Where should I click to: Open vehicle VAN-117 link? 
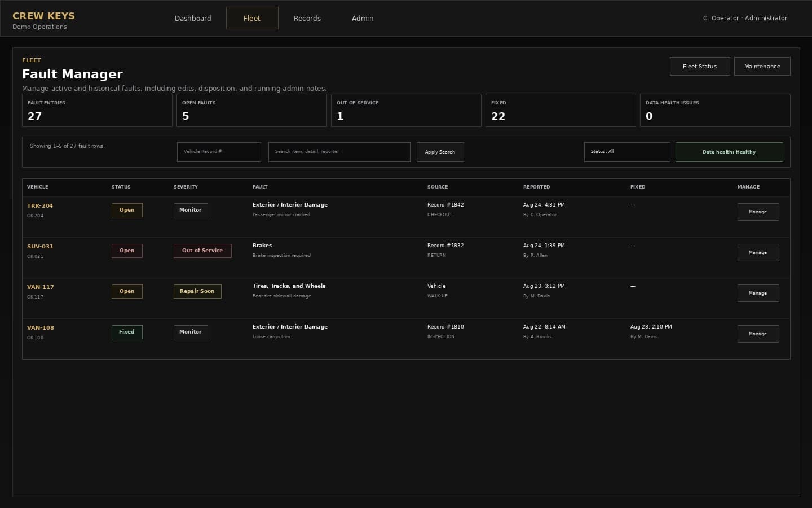pos(41,287)
